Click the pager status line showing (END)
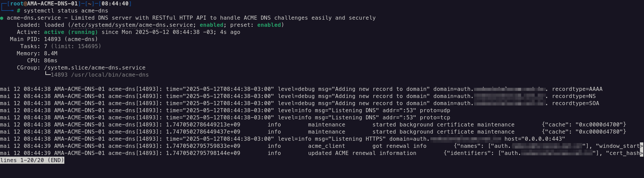 point(32,160)
